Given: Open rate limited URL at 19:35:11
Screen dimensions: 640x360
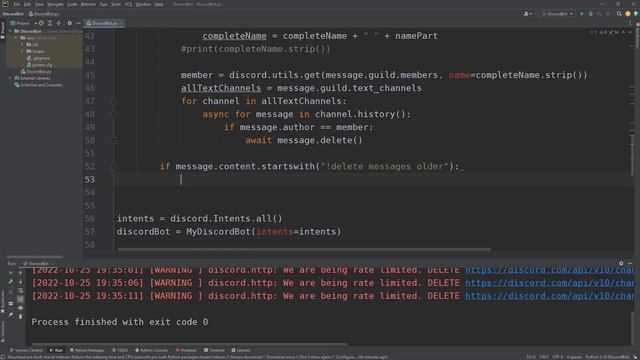Looking at the screenshot, I should (x=549, y=296).
